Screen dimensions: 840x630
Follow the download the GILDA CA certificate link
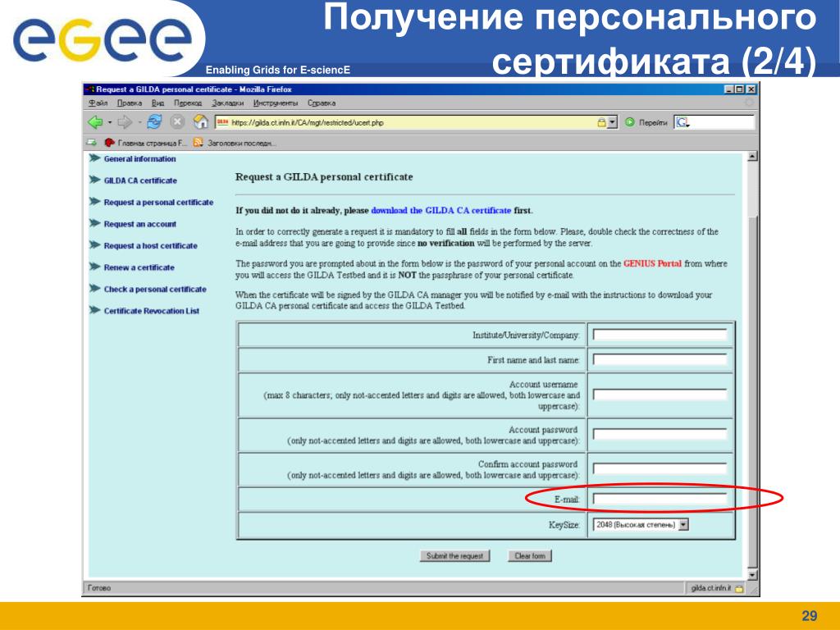(x=441, y=211)
